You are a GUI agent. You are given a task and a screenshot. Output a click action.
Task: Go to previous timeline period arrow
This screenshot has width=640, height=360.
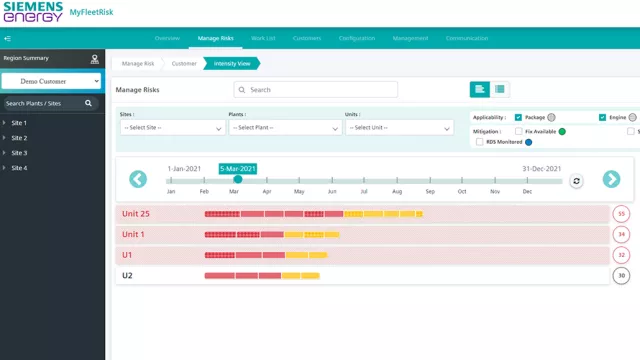pyautogui.click(x=138, y=179)
